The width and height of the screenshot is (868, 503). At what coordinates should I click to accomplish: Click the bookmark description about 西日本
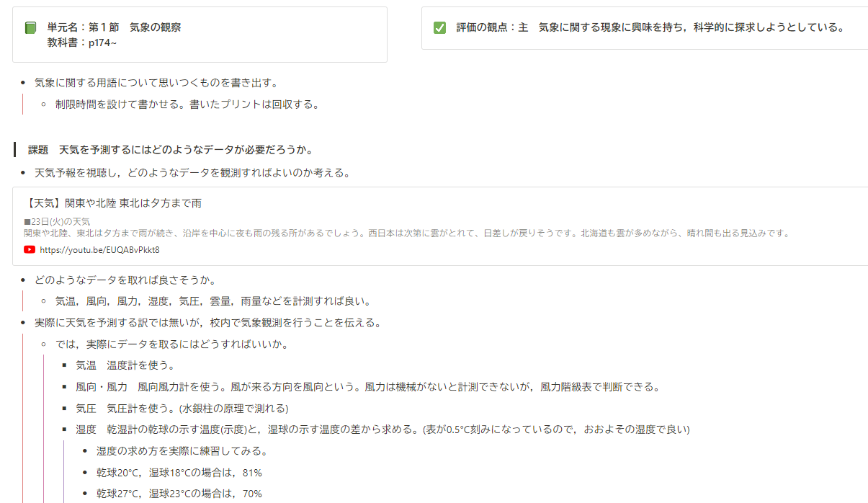click(x=406, y=233)
